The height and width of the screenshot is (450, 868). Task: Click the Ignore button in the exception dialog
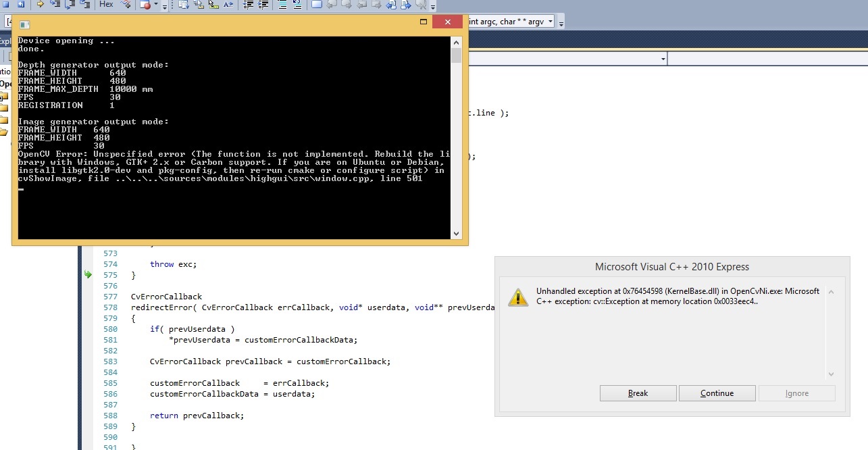click(796, 393)
